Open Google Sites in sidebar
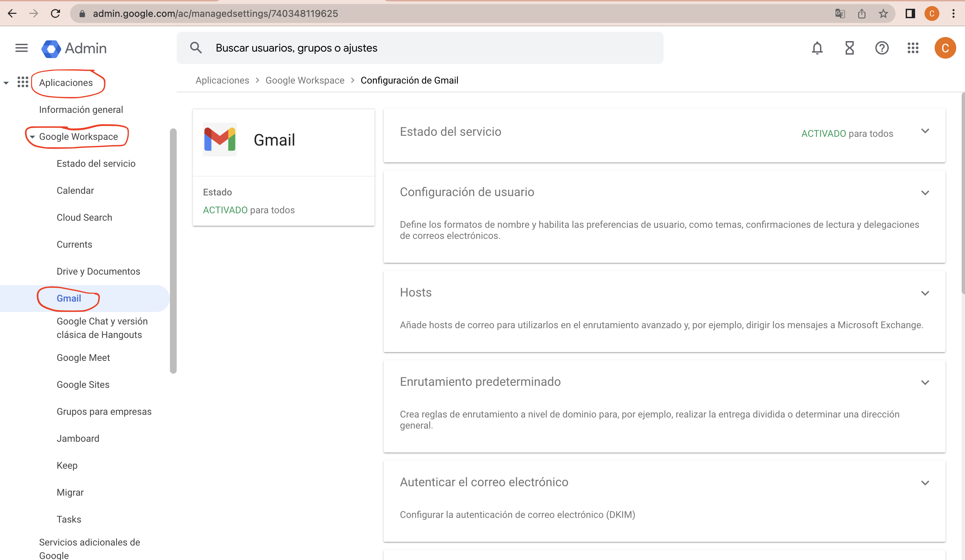Viewport: 965px width, 560px height. pos(83,385)
